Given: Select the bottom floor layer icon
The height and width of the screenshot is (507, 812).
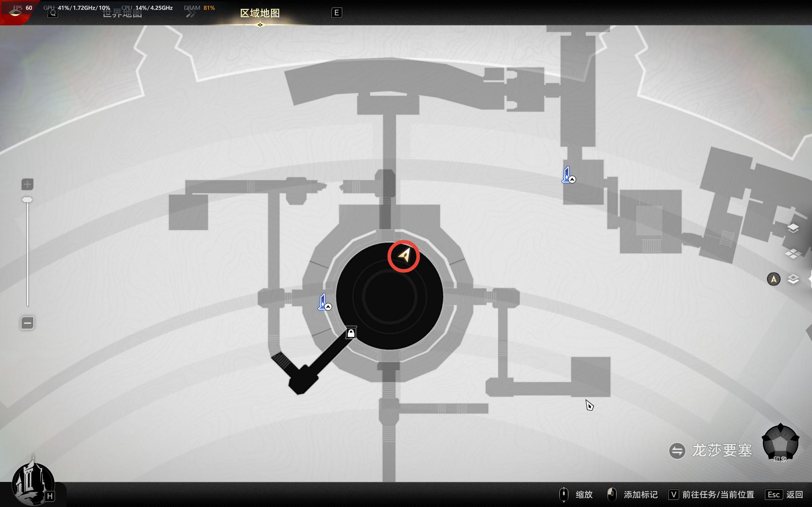Looking at the screenshot, I should [x=793, y=279].
